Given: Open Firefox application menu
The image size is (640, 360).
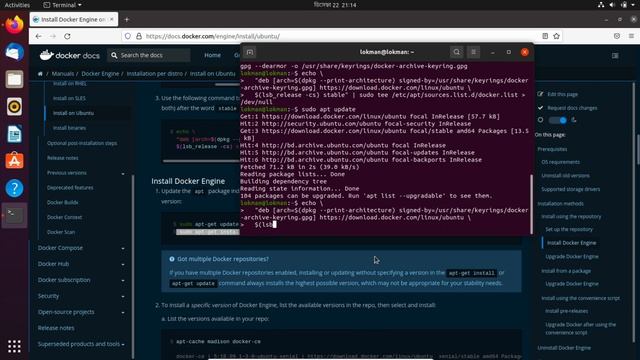Looking at the screenshot, I should (x=631, y=36).
